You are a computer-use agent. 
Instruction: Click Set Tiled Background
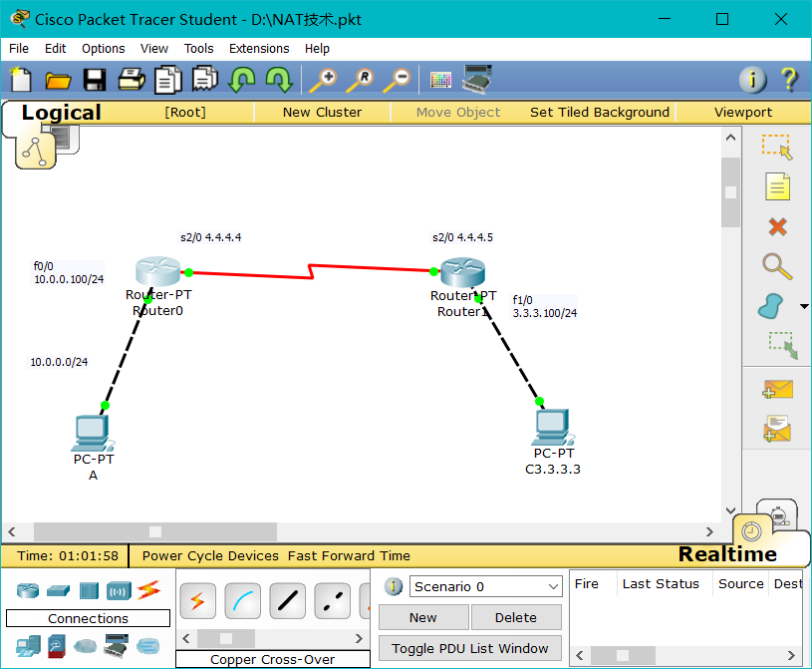click(x=600, y=113)
